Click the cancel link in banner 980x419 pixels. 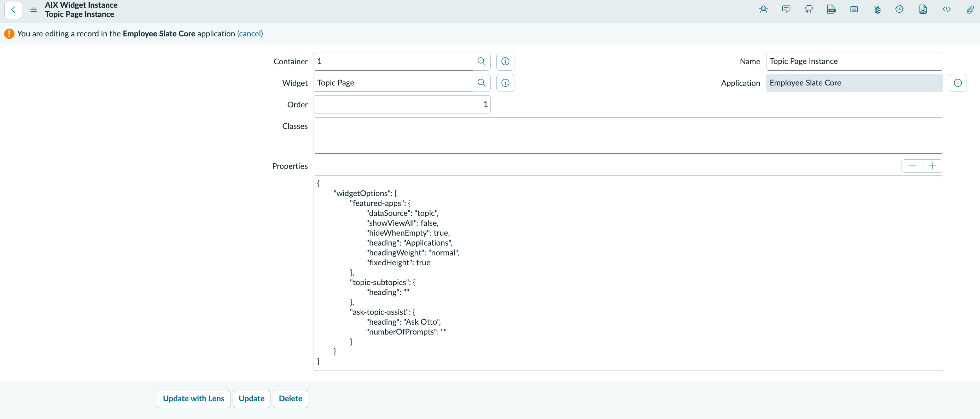250,34
